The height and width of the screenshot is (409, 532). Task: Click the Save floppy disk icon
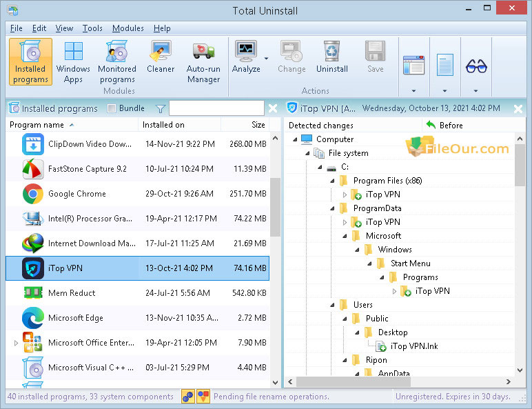pos(376,51)
